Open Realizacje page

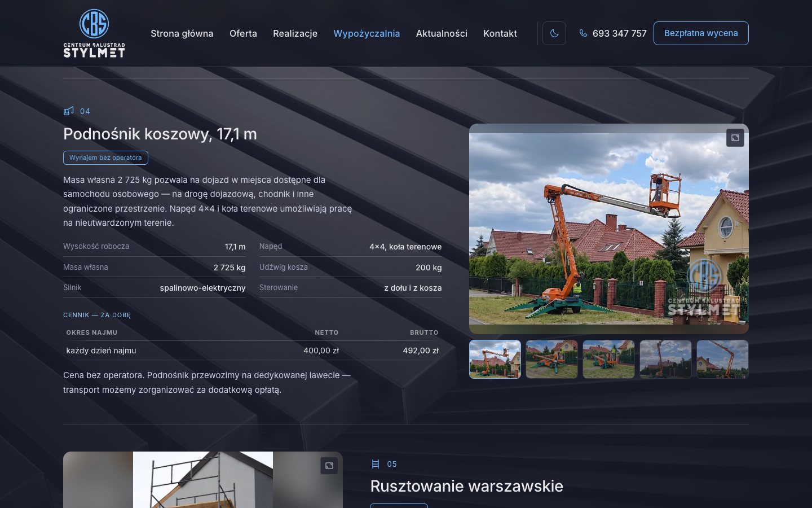295,33
